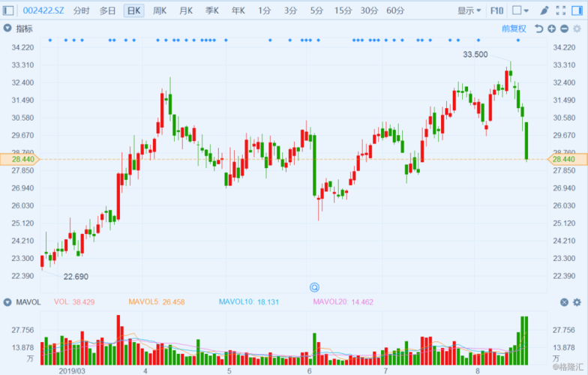Image resolution: width=588 pixels, height=375 pixels.
Task: Select the 60分 timeframe tab
Action: (x=395, y=10)
